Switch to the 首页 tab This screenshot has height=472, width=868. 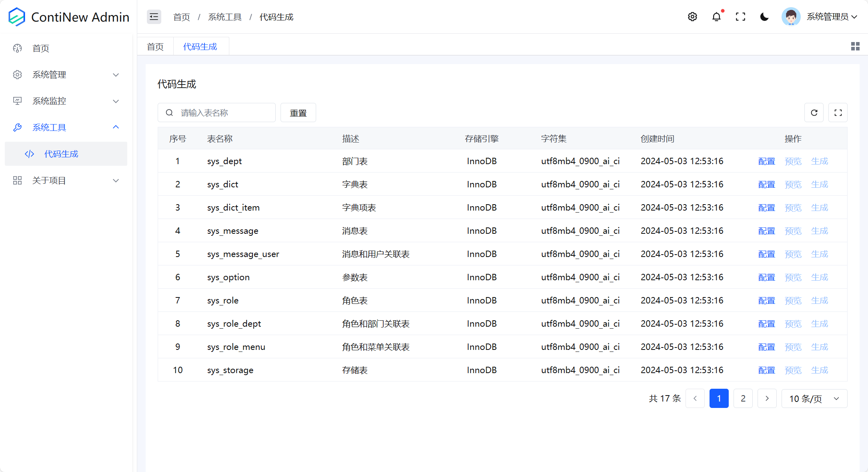pos(155,47)
